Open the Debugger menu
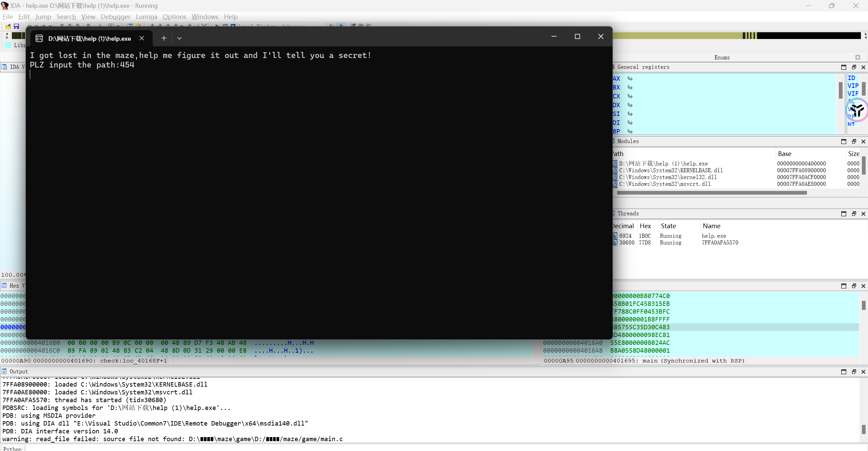Image resolution: width=868 pixels, height=451 pixels. tap(115, 17)
